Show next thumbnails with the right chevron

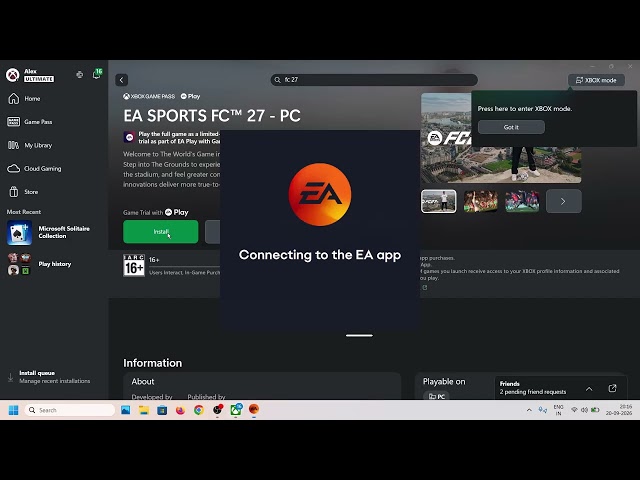(564, 201)
